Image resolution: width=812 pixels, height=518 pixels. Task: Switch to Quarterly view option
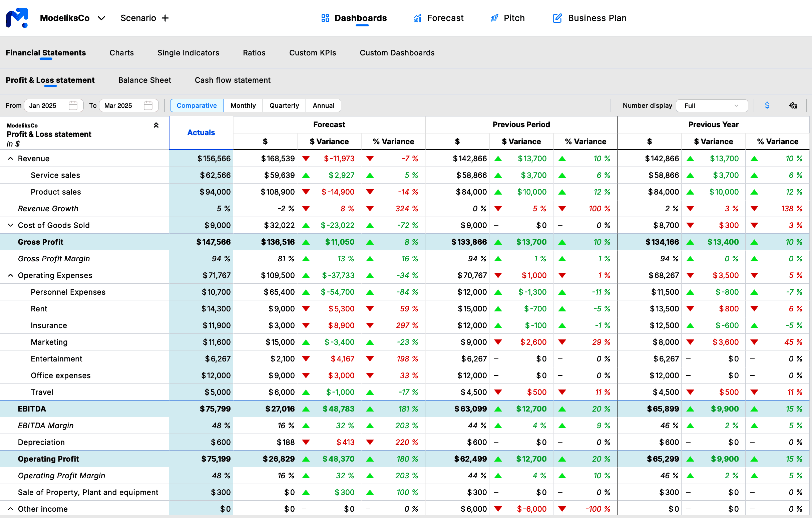284,105
